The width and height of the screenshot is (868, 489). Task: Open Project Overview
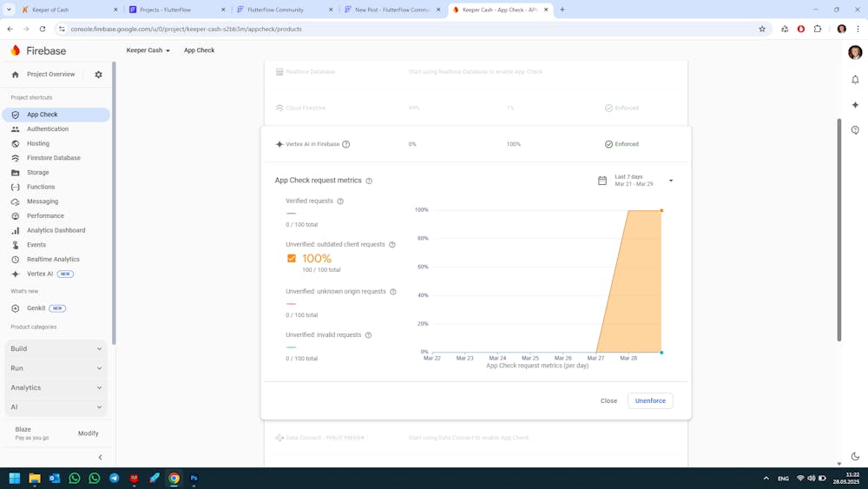[50, 74]
